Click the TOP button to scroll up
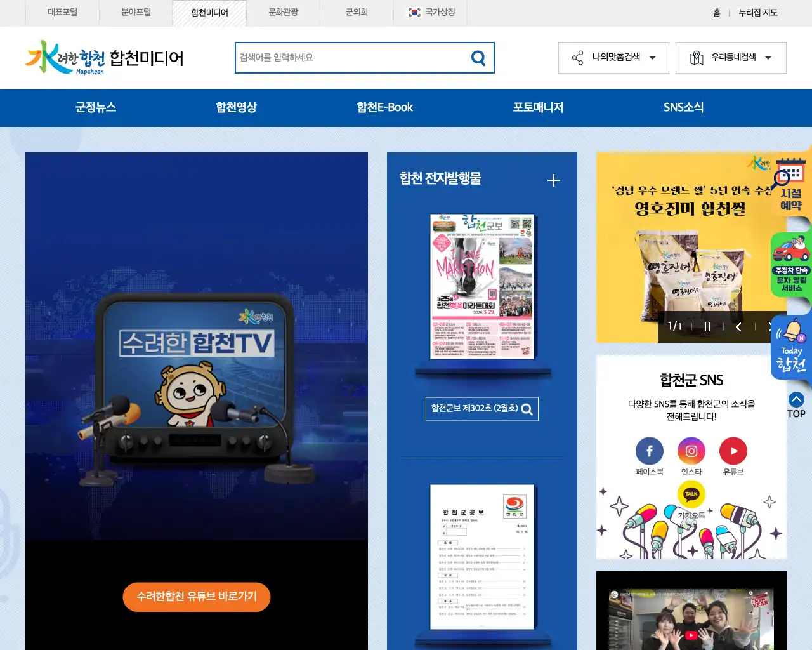812x650 pixels. [796, 402]
